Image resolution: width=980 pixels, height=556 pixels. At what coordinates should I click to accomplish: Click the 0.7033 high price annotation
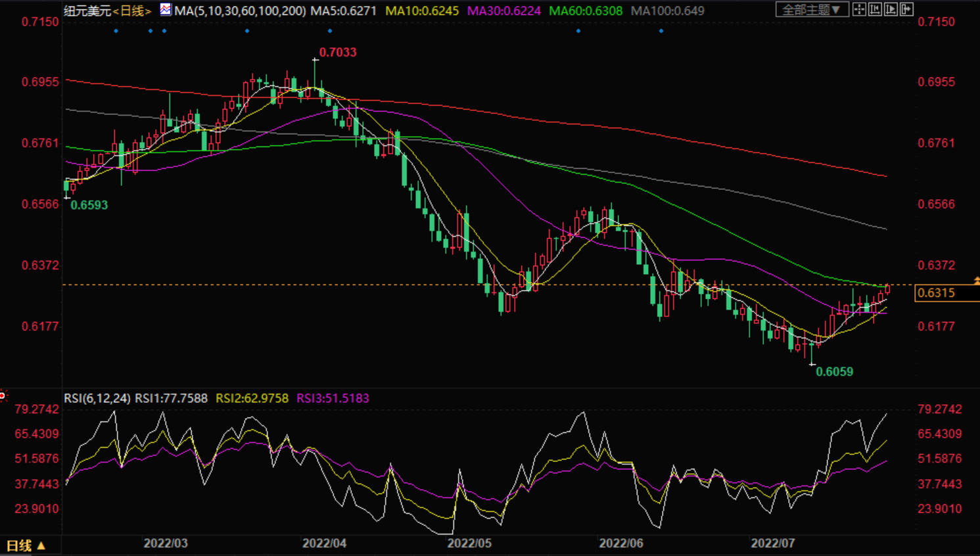(338, 53)
